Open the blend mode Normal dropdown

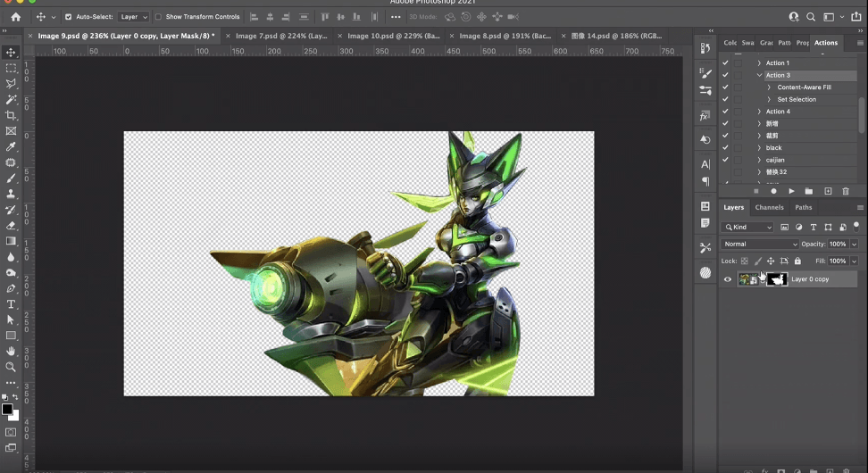[x=760, y=244]
